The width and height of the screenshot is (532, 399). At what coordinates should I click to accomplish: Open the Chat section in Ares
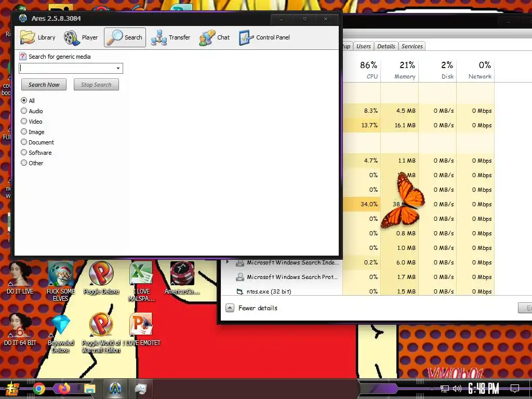pos(214,37)
